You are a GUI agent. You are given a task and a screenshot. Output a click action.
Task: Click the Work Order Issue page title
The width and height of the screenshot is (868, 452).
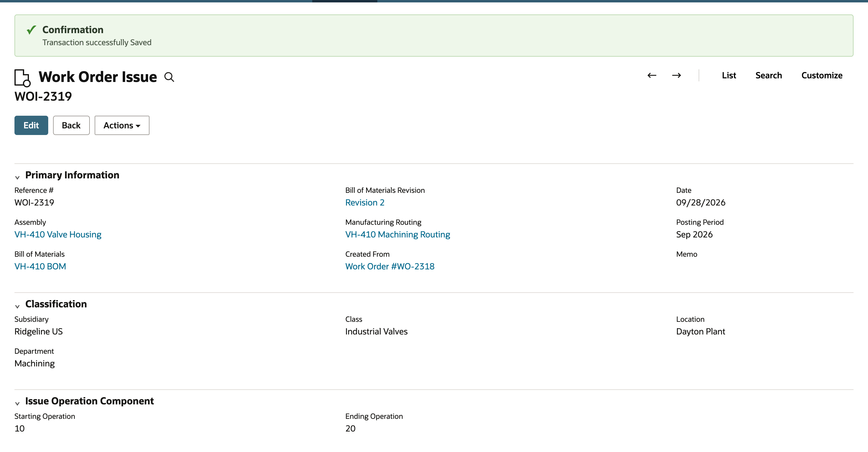(x=98, y=77)
